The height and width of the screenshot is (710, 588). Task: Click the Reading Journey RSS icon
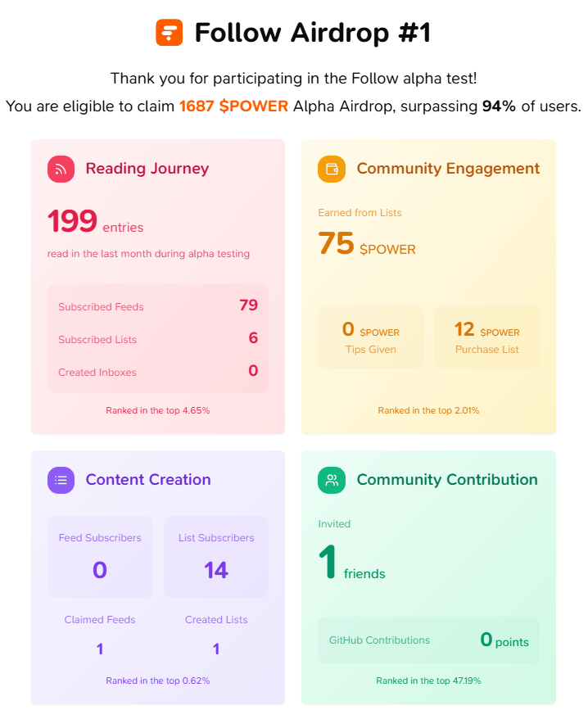[61, 169]
